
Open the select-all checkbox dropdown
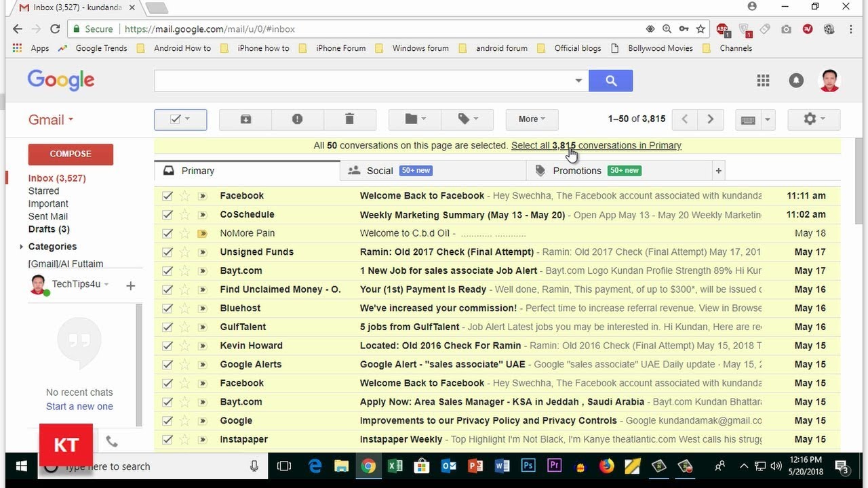tap(180, 119)
